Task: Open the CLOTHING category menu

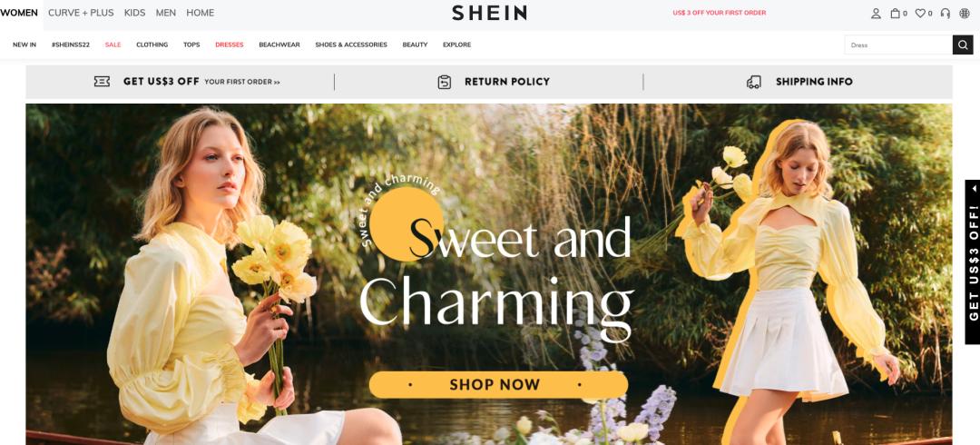Action: coord(152,45)
